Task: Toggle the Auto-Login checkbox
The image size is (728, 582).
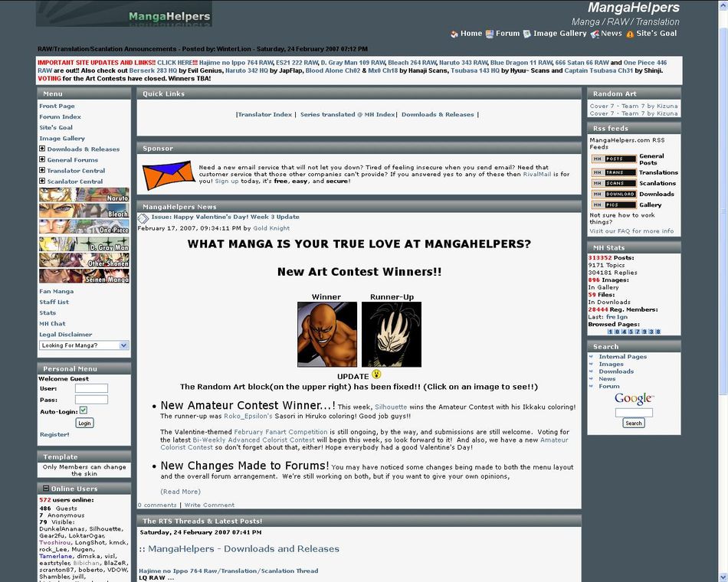Action: (x=84, y=410)
